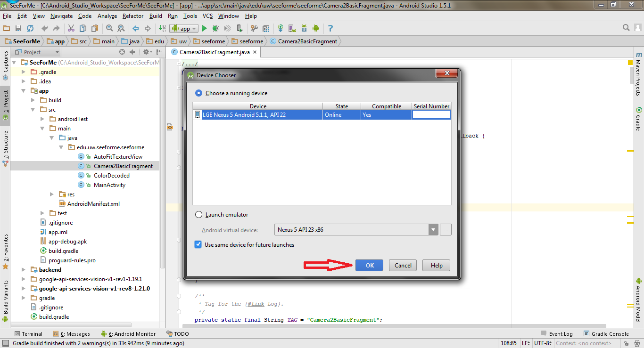The width and height of the screenshot is (644, 348).
Task: Click the Open folder toolbar icon
Action: 7,28
